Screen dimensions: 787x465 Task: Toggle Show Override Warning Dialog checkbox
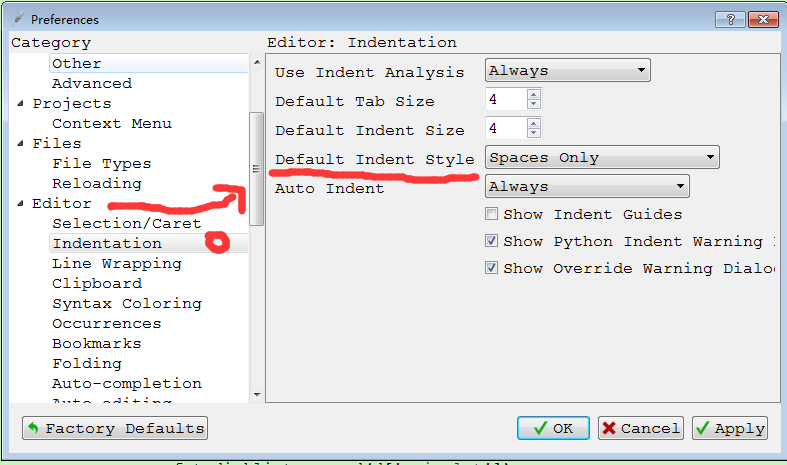(491, 268)
